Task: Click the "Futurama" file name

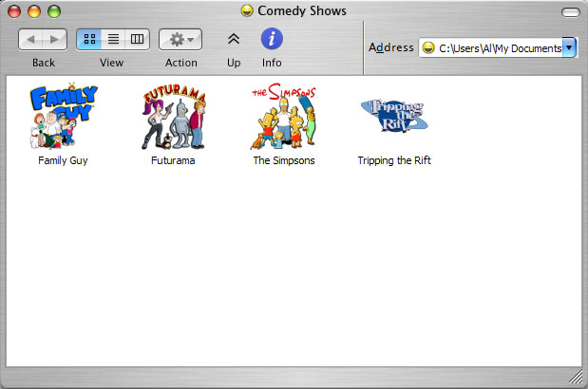Action: [173, 160]
